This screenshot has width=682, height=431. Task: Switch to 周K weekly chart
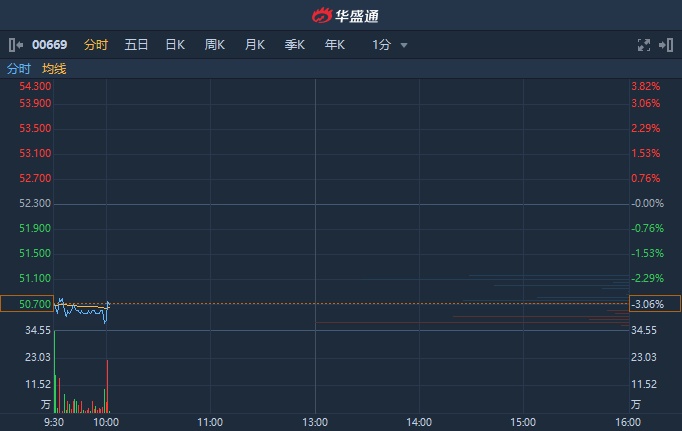pos(215,45)
